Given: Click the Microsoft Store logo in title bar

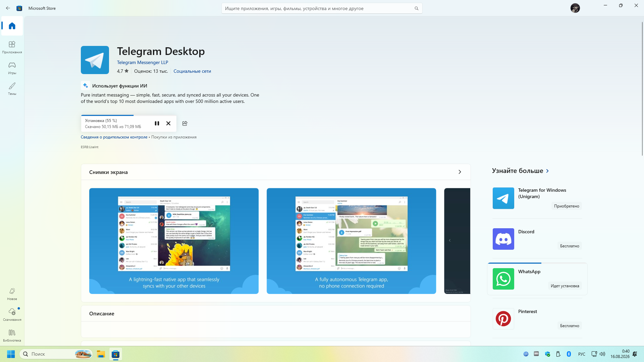Looking at the screenshot, I should tap(19, 8).
